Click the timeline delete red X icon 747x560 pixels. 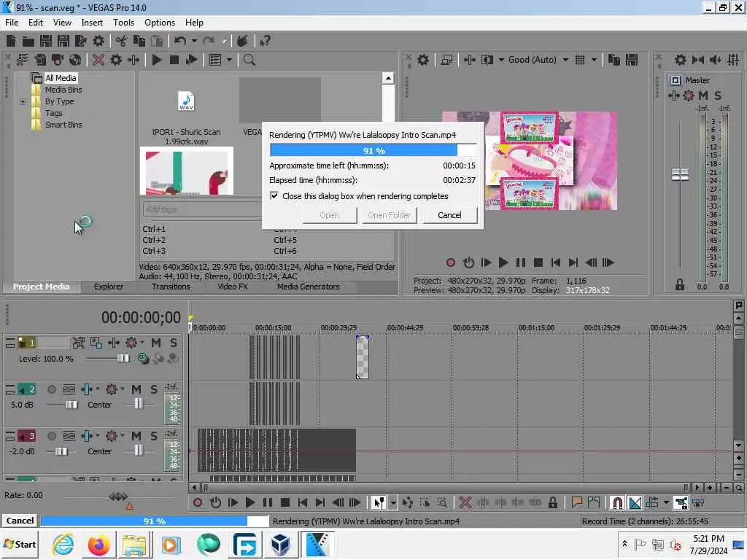click(465, 502)
